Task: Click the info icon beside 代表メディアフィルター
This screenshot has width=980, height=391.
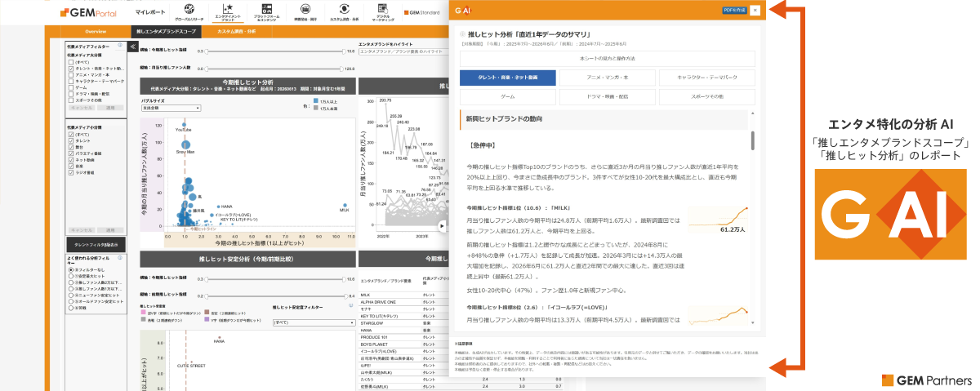Action: (120, 45)
